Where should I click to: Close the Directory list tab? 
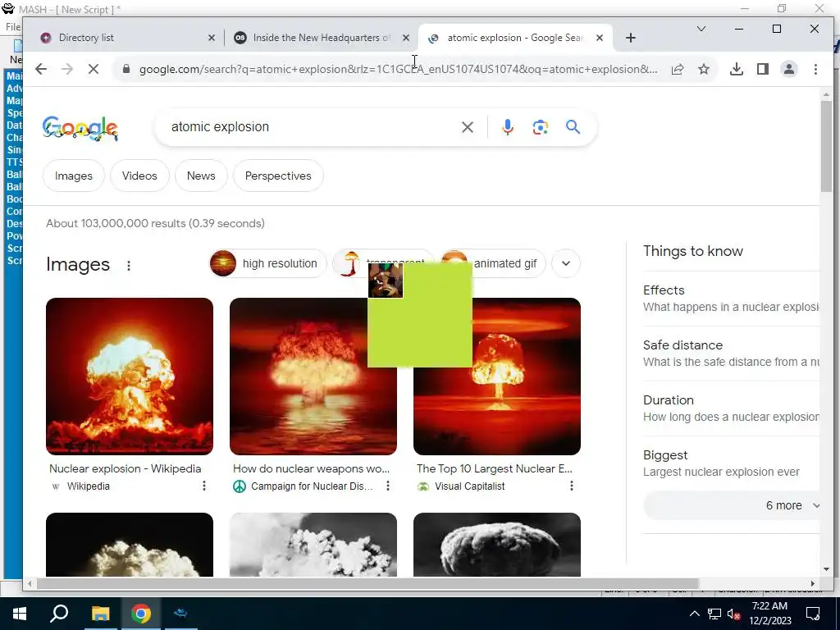pos(211,38)
